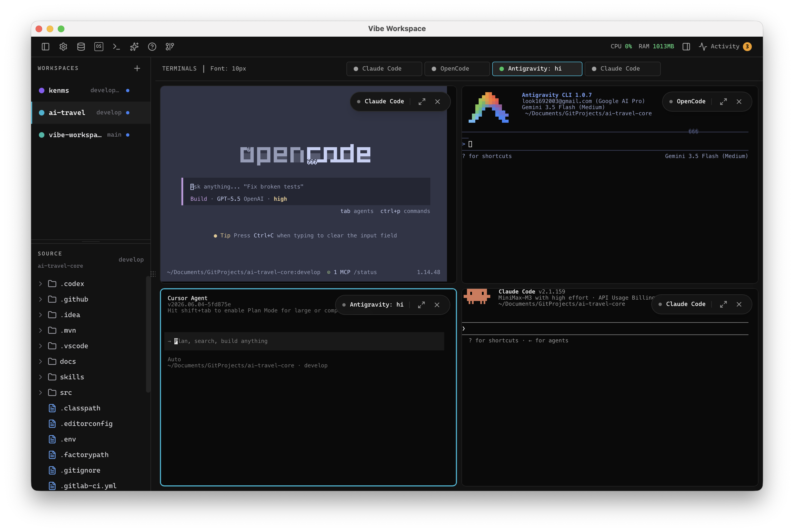The image size is (794, 532).
Task: Expand the Antigravity: hi pane
Action: (421, 305)
